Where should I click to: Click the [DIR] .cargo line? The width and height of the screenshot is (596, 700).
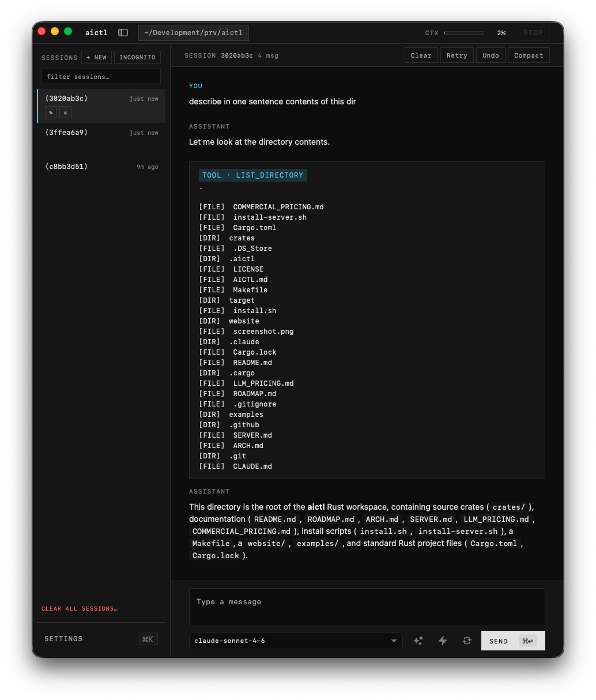(227, 373)
